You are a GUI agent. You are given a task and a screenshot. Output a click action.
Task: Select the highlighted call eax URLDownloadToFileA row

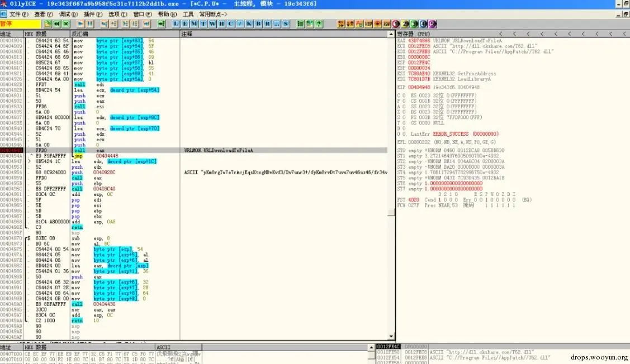193,151
